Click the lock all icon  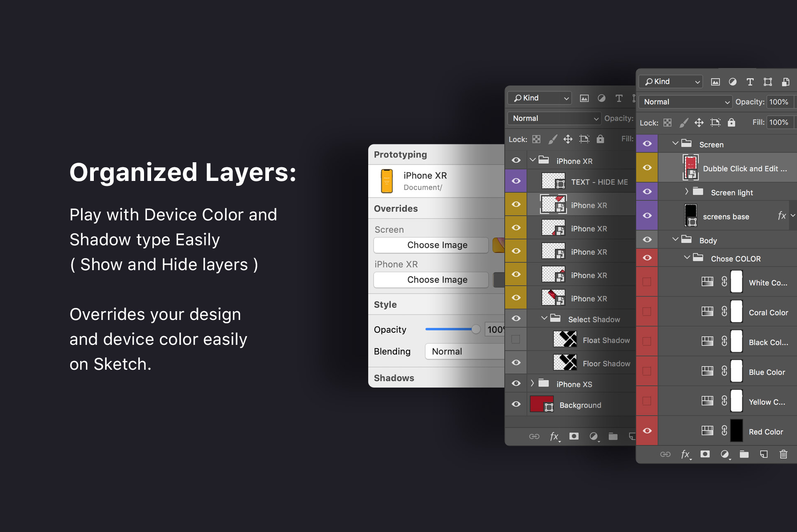(731, 122)
